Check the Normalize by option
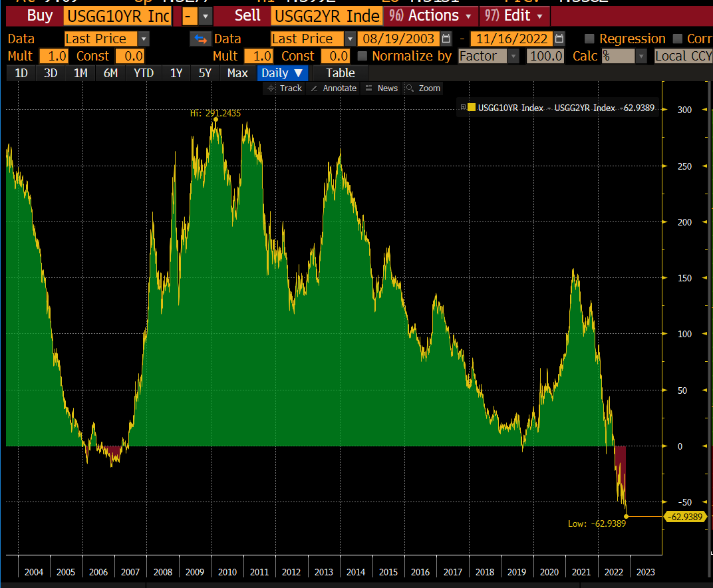Viewport: 713px width, 588px height. pyautogui.click(x=362, y=56)
